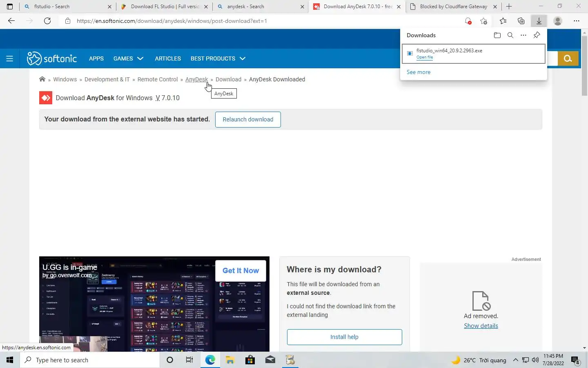Open volume control in system tray
The width and height of the screenshot is (588, 368).
(535, 360)
